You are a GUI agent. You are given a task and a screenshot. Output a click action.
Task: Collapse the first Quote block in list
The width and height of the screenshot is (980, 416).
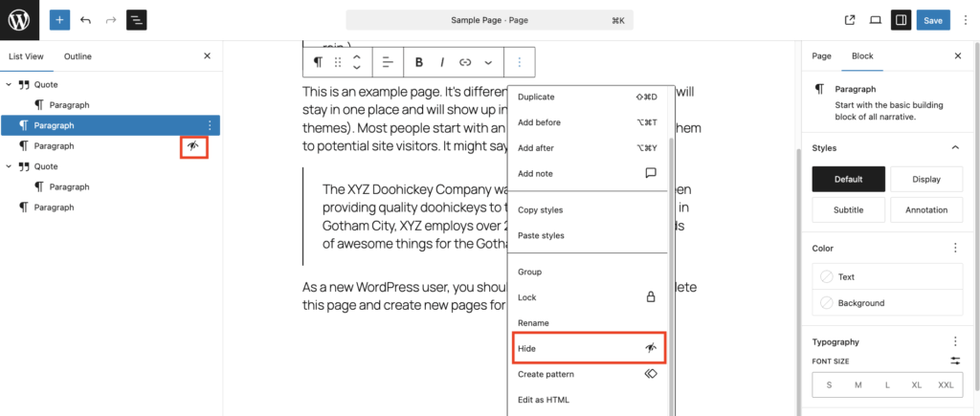10,84
